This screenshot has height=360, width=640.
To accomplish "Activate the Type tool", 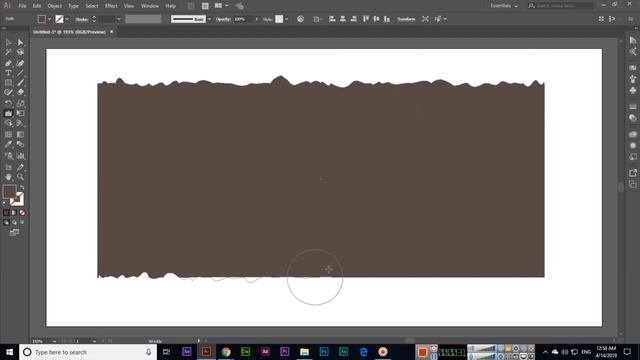I will point(8,73).
